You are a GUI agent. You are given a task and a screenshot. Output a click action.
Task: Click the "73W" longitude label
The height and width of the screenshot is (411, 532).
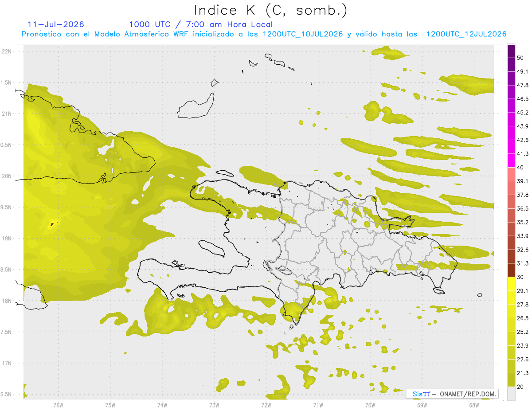(214, 405)
